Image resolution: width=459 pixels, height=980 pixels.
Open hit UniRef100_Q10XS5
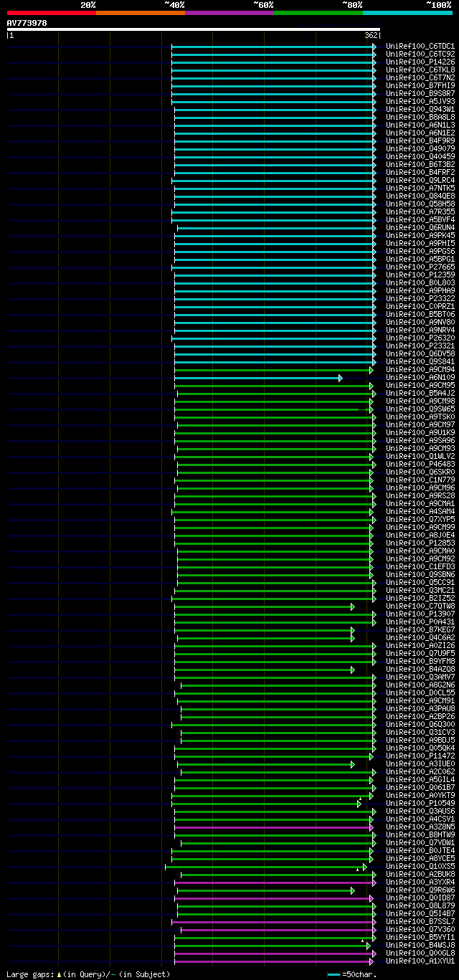(420, 867)
